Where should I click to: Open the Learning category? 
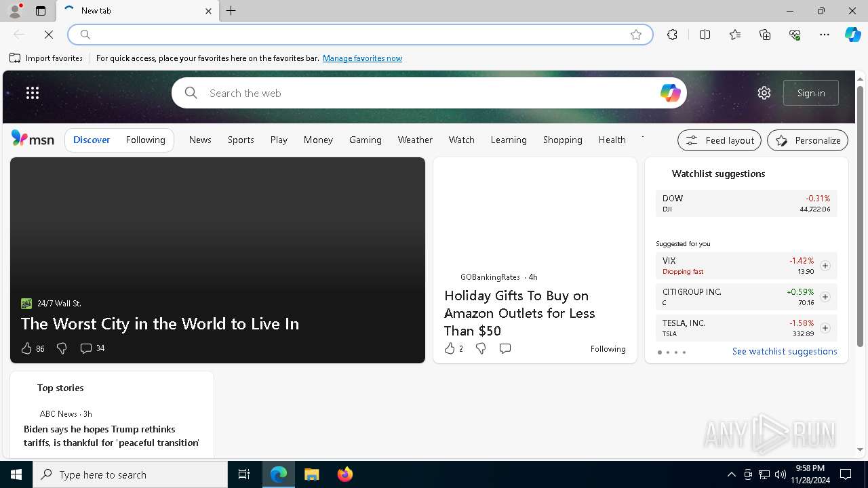tap(509, 140)
